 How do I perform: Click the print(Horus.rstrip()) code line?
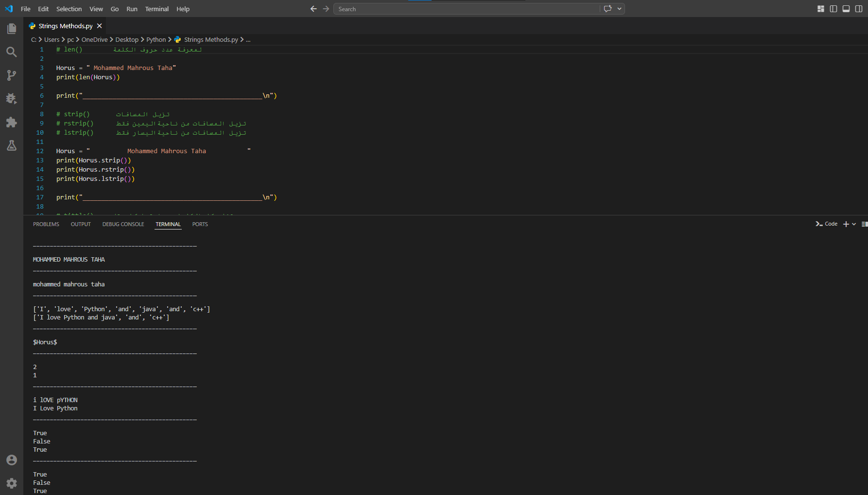tap(95, 170)
